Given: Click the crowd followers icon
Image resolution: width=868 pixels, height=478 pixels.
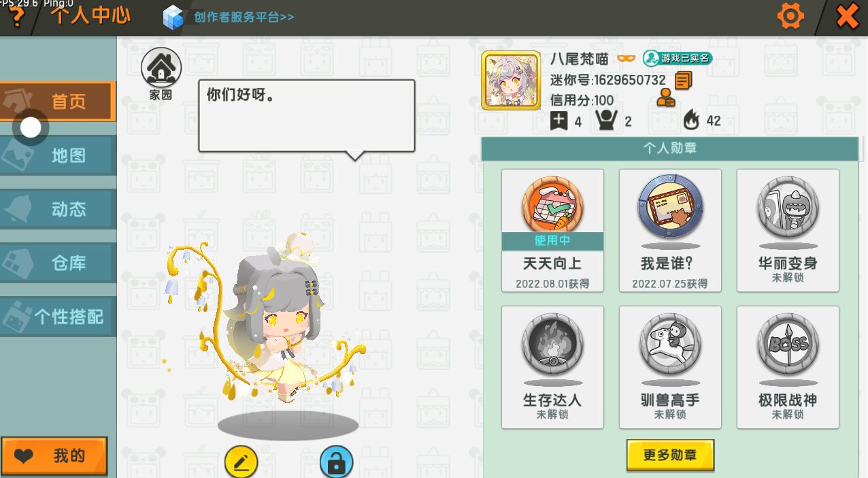Looking at the screenshot, I should coord(606,121).
